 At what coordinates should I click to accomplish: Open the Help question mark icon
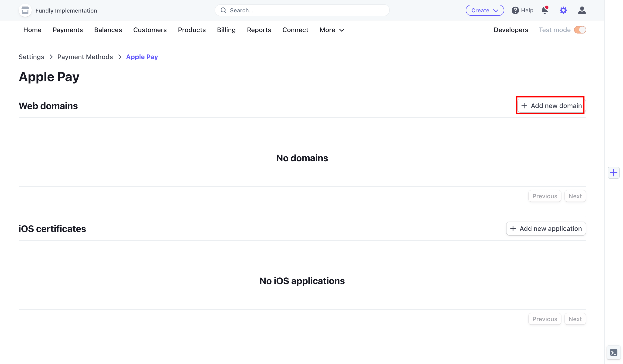(515, 10)
